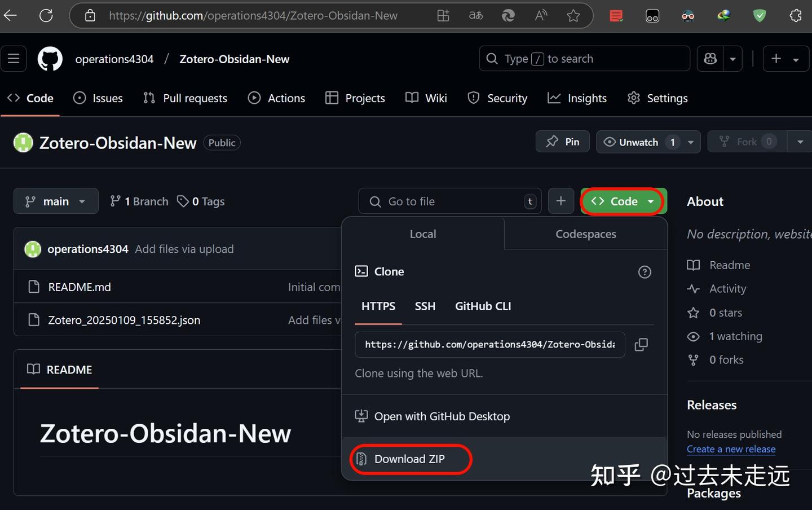This screenshot has width=812, height=510.
Task: Expand the Fork options dropdown
Action: (x=801, y=142)
